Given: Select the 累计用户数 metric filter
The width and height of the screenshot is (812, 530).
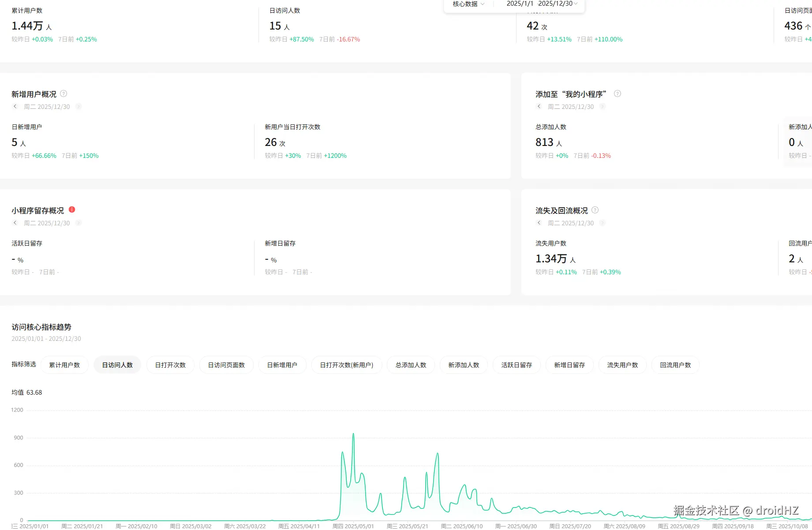Looking at the screenshot, I should (x=64, y=365).
